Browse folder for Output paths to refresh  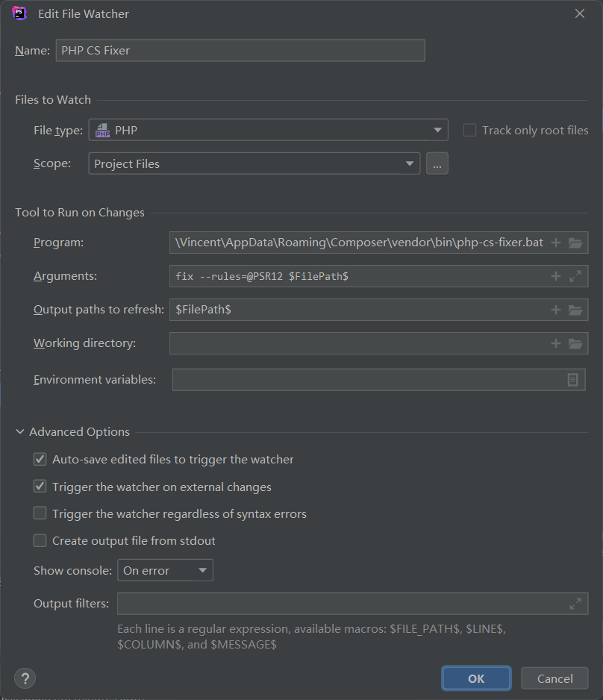click(x=575, y=310)
